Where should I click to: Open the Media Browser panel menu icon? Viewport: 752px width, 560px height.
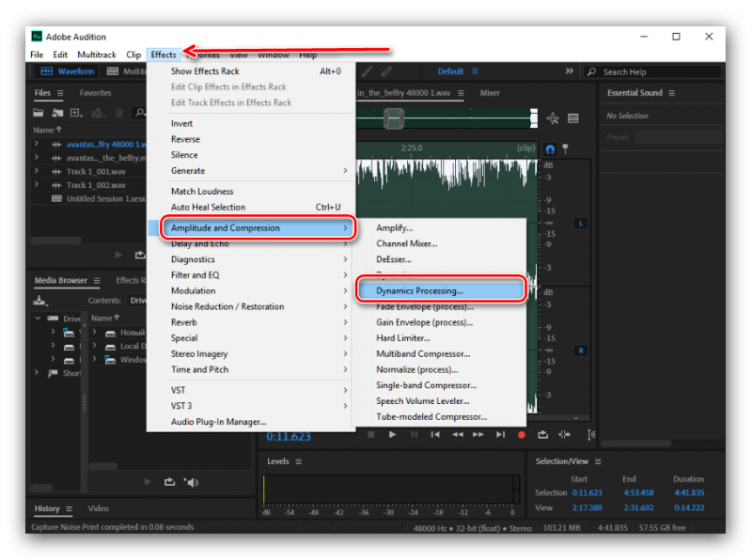pos(97,281)
